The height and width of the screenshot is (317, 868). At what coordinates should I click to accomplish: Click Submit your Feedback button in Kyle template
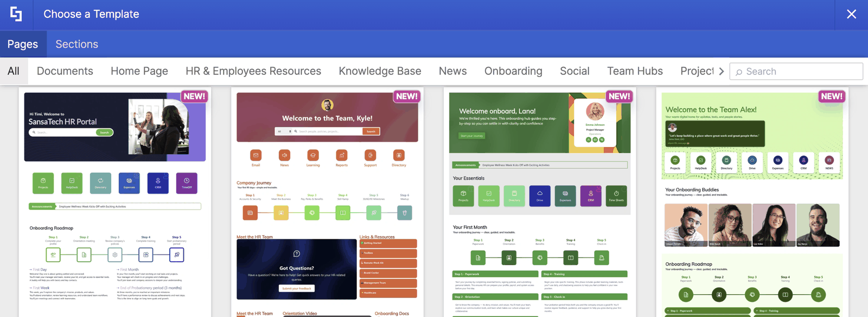point(297,288)
